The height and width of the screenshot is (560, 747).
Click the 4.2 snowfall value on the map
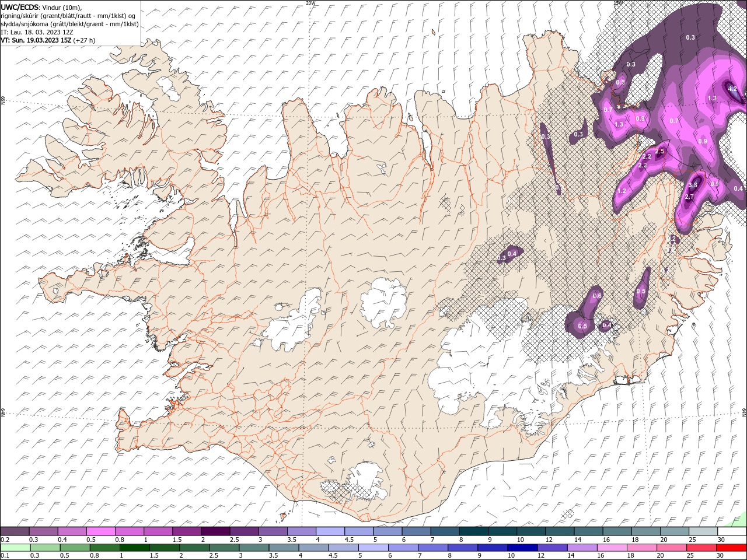click(733, 89)
